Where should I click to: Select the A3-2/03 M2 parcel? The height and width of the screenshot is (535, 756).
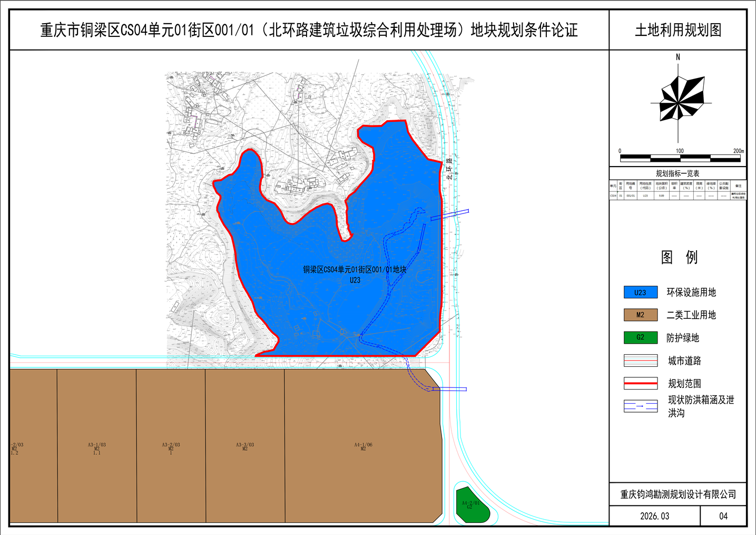(x=171, y=448)
